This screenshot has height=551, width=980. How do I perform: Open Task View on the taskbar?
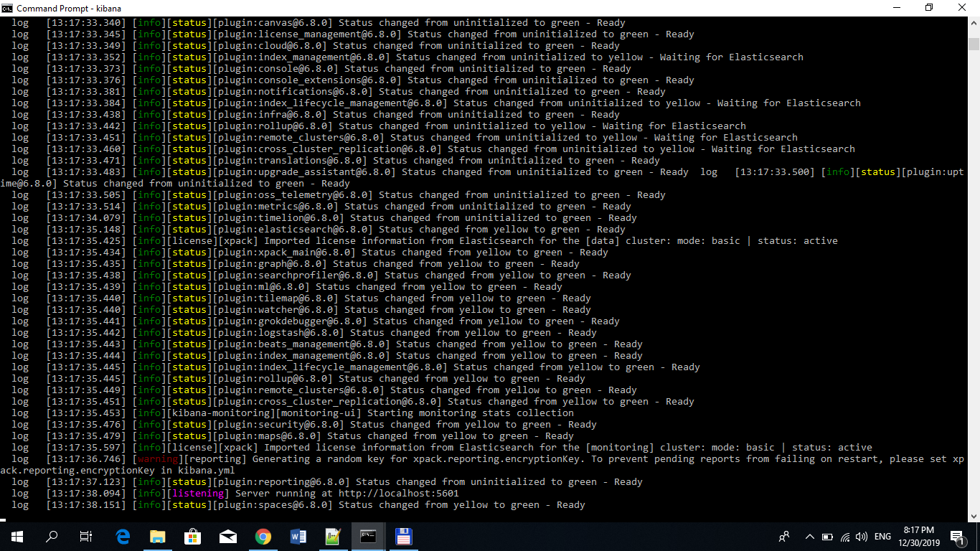click(86, 536)
